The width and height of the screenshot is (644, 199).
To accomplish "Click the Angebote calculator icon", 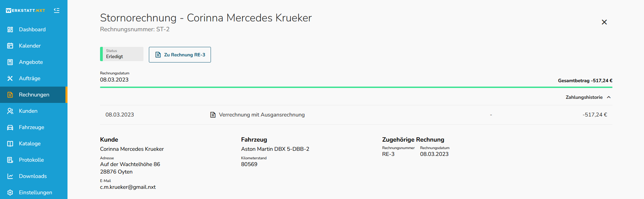I will click(10, 62).
